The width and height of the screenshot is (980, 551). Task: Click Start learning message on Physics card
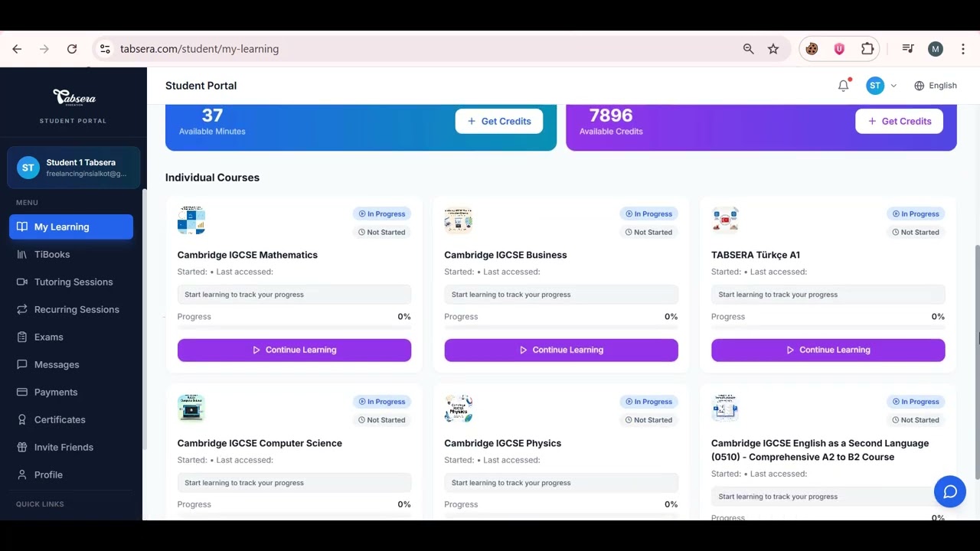pos(561,483)
